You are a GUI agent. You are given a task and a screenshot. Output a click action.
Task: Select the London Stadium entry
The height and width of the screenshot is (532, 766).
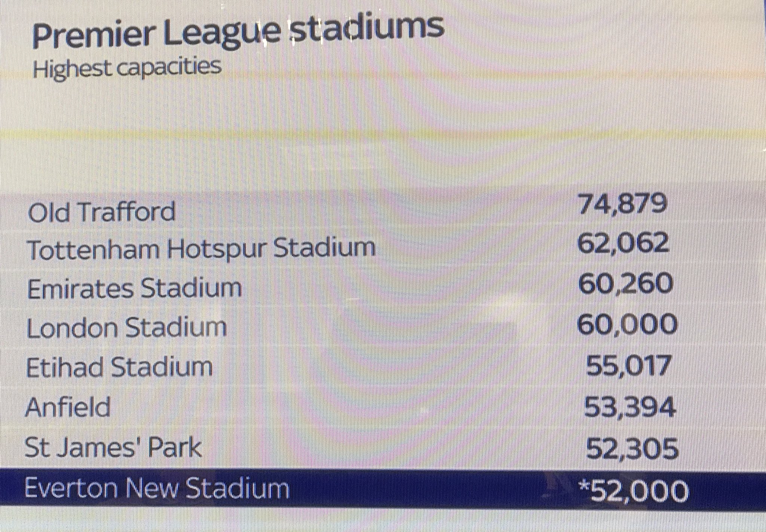pos(127,328)
